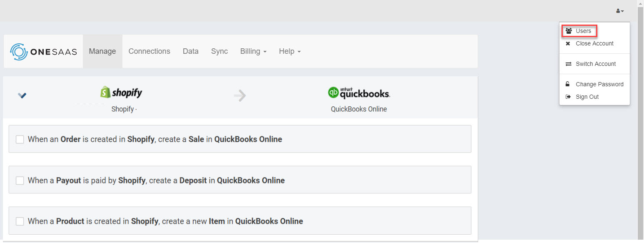Tick the Payout to Deposit checkbox
Screen dimensions: 644x243
pos(20,180)
